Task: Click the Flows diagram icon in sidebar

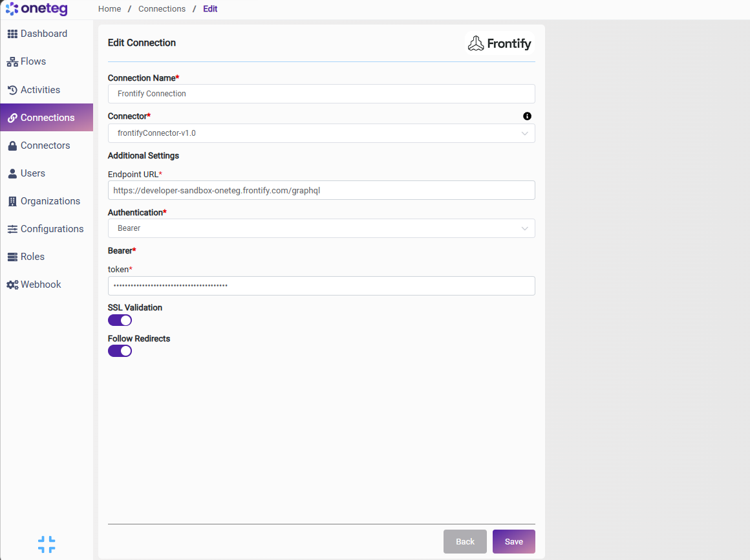Action: (12, 61)
